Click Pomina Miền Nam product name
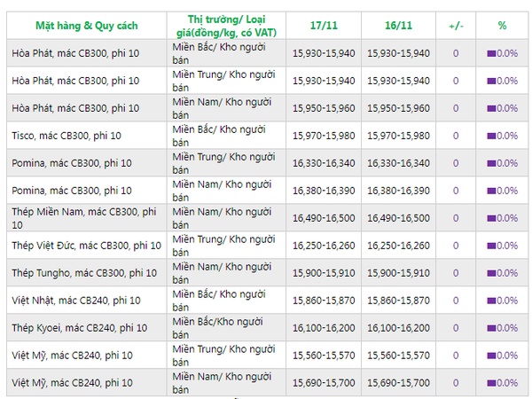532x399 pixels. tap(72, 191)
